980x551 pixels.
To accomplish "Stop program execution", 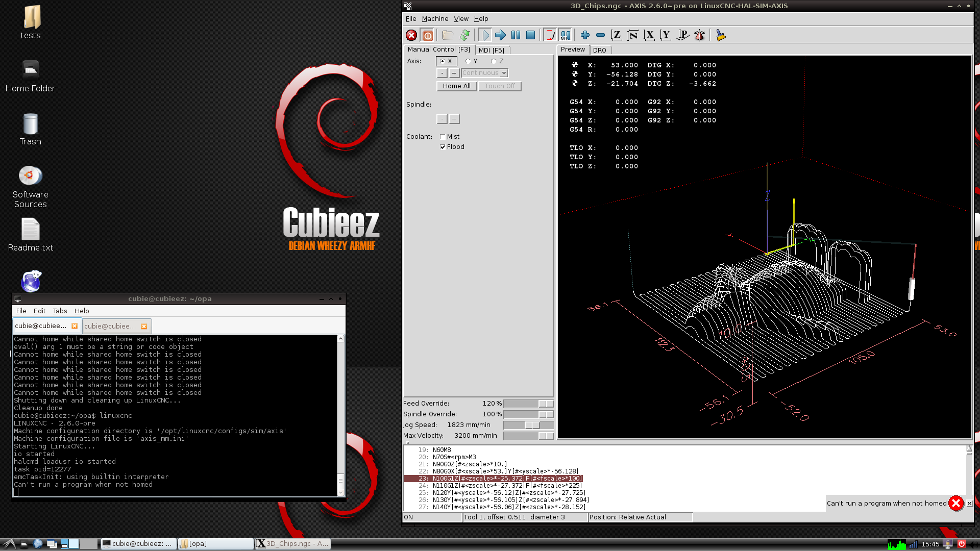I will (x=531, y=35).
